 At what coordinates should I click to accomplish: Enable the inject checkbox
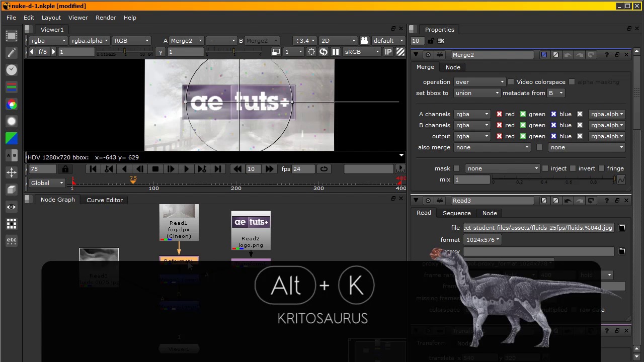(545, 168)
